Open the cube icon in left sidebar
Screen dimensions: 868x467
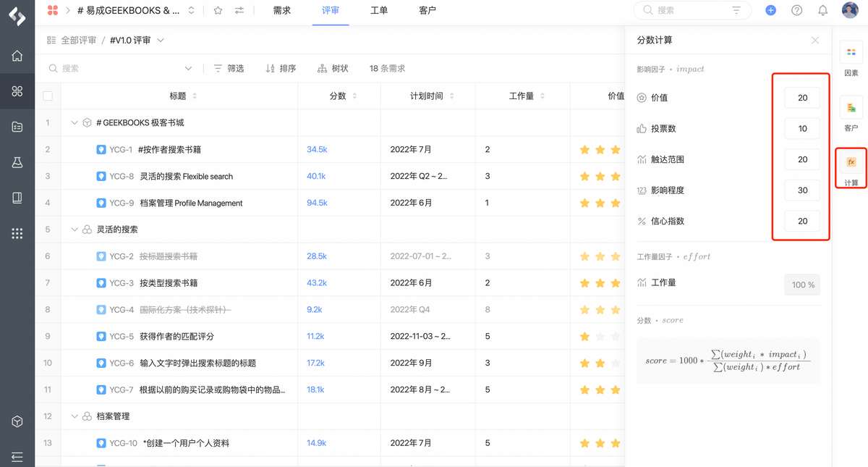17,422
